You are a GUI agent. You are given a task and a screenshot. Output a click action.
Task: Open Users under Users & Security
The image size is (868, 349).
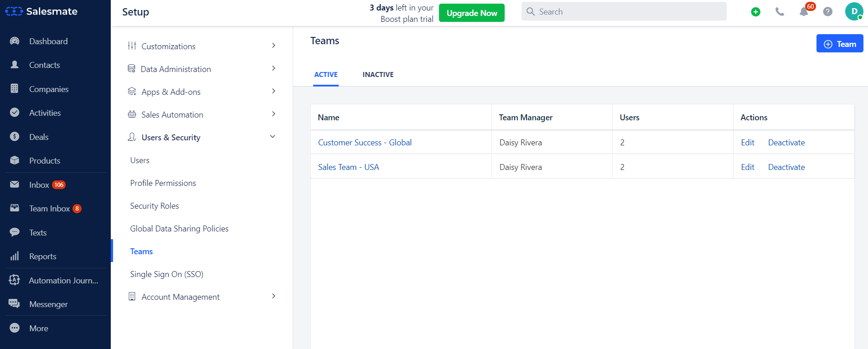[140, 160]
